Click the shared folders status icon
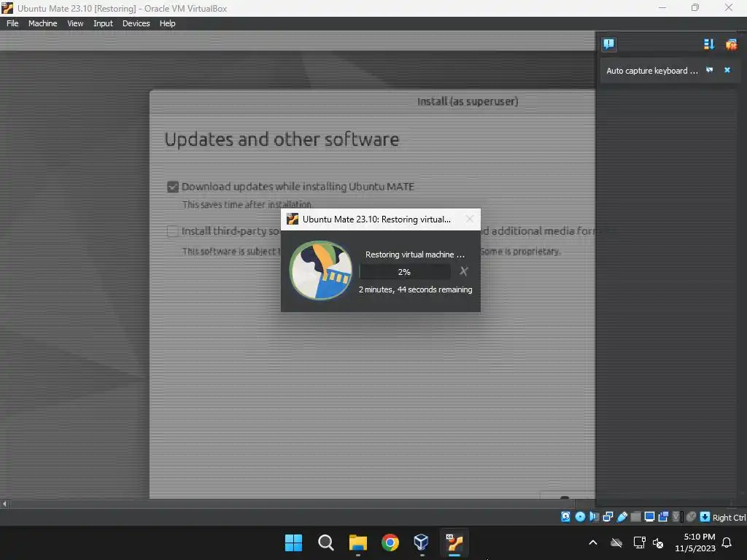 click(x=635, y=517)
